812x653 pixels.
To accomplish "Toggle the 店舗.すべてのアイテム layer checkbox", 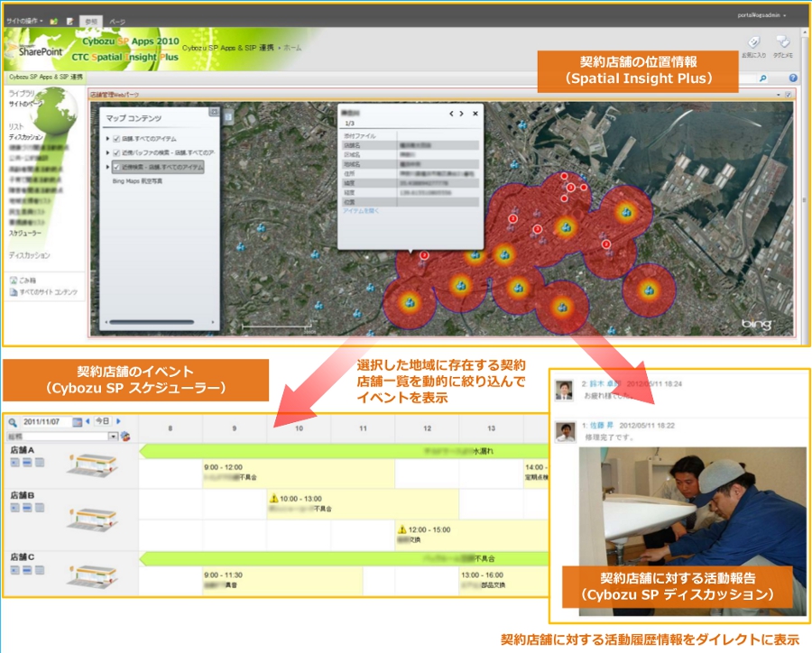I will 116,139.
